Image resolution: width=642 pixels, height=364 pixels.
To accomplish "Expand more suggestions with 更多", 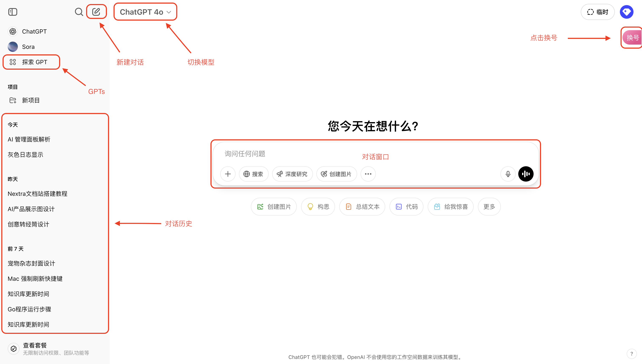I will tap(489, 206).
